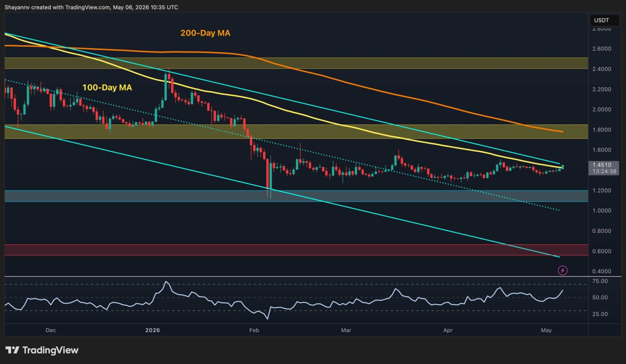The height and width of the screenshot is (364, 626).
Task: Select the 200-Day MA annotation text
Action: tap(205, 33)
